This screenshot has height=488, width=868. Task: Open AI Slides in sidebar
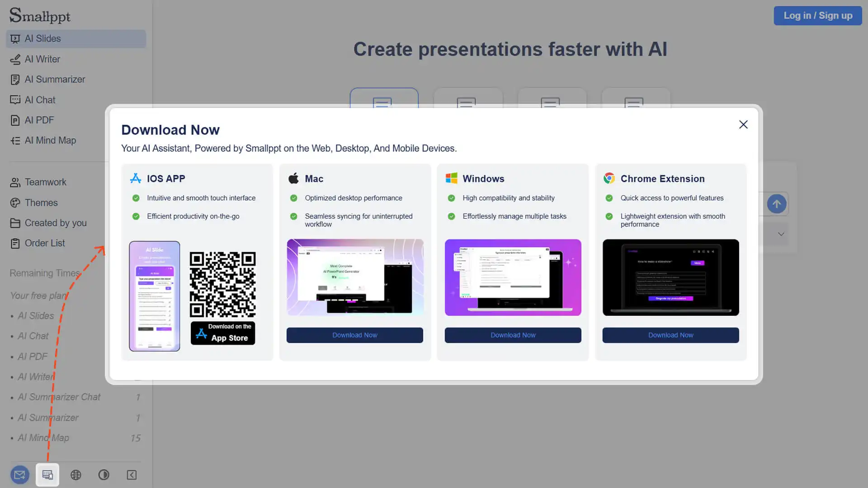76,39
